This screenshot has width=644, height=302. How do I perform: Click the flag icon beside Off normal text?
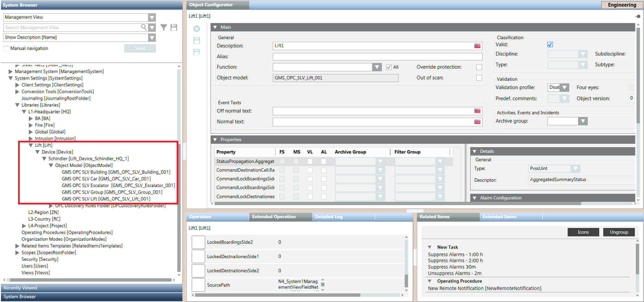click(x=477, y=111)
